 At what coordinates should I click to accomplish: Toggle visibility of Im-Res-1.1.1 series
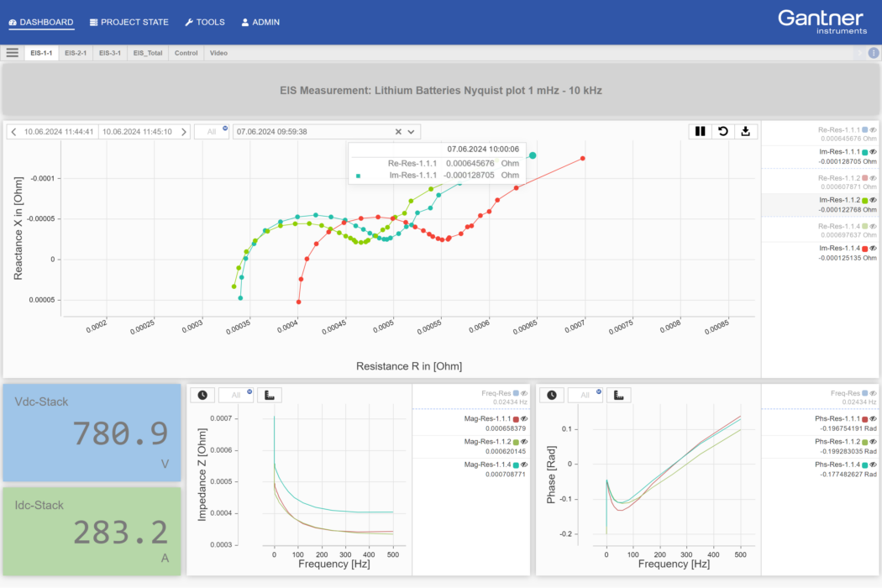pos(874,151)
